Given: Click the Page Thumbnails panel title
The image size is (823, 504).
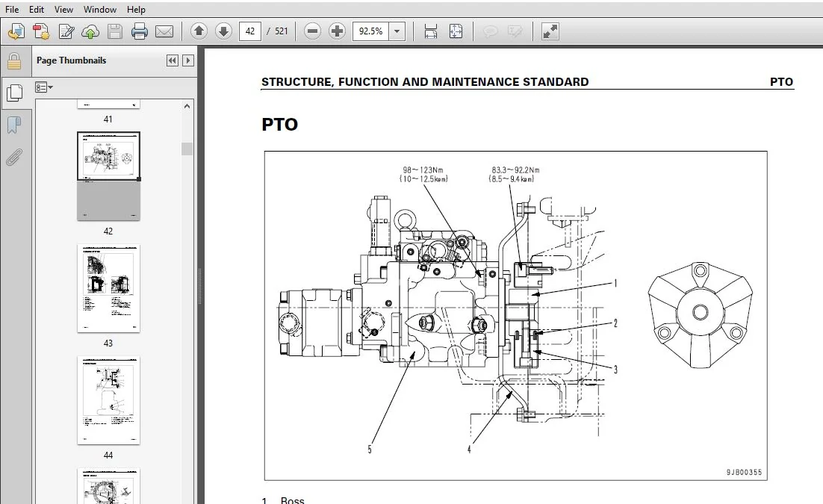Looking at the screenshot, I should tap(72, 60).
